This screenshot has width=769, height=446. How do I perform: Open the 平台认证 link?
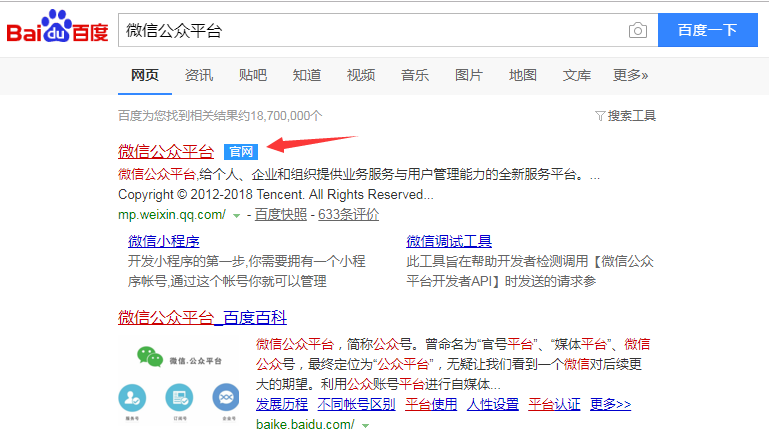coord(554,404)
